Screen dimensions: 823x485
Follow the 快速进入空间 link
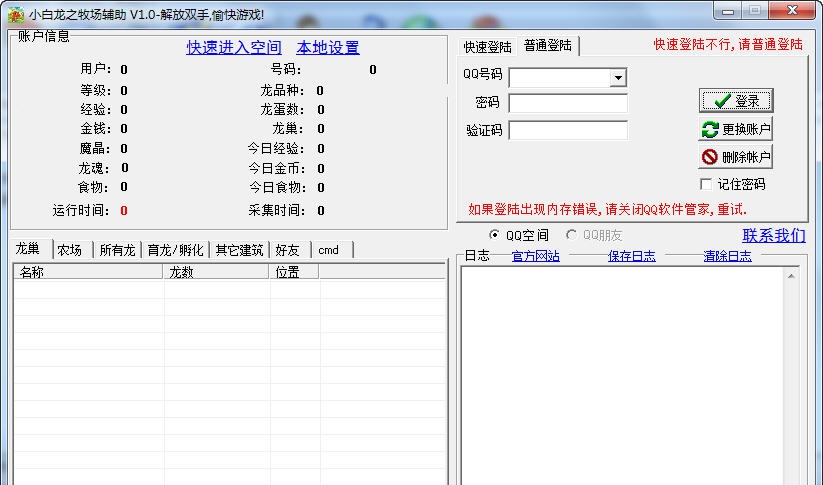[x=234, y=48]
